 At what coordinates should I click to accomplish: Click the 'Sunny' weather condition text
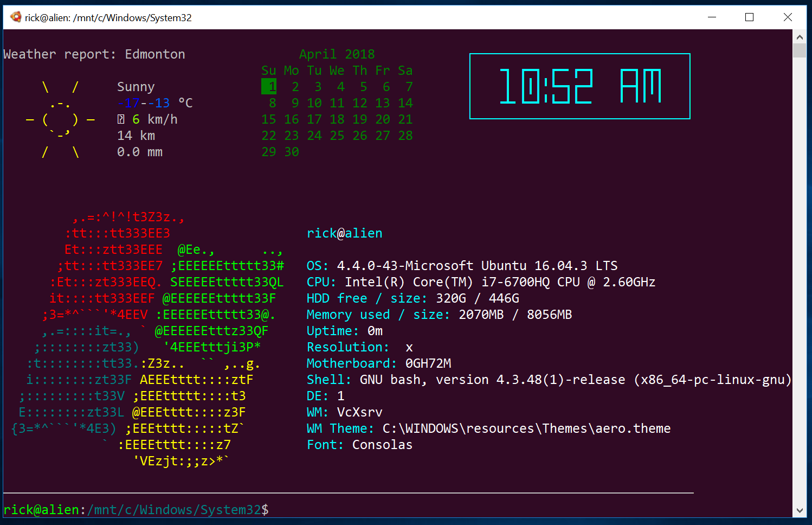[x=136, y=87]
